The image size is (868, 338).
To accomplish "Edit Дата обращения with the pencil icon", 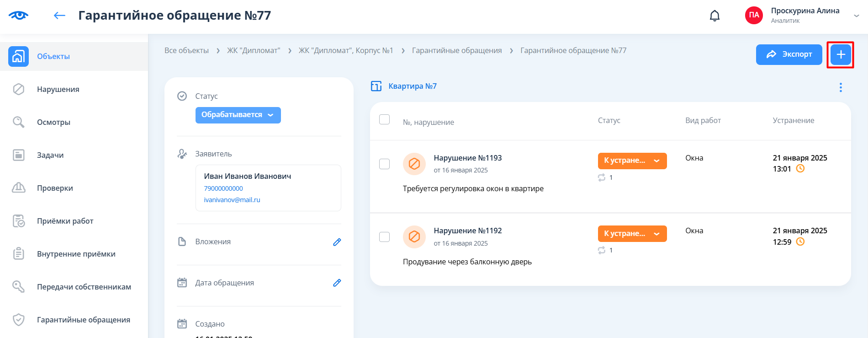I will point(337,283).
